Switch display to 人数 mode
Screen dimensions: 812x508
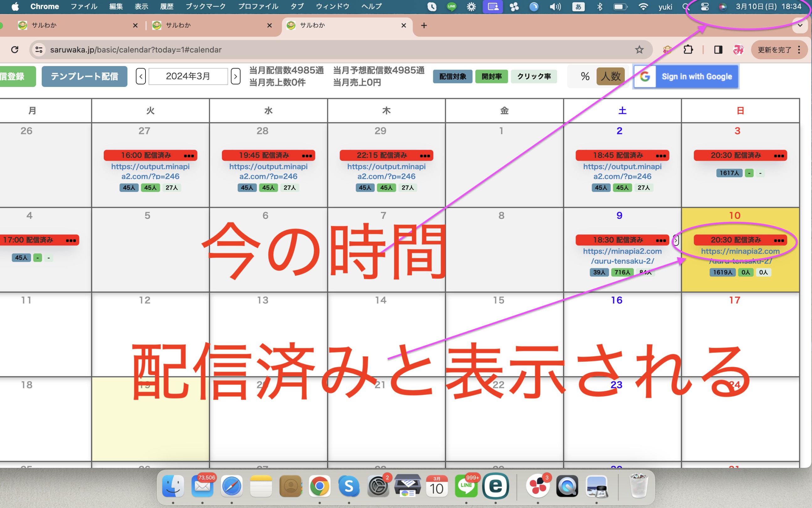click(x=611, y=77)
